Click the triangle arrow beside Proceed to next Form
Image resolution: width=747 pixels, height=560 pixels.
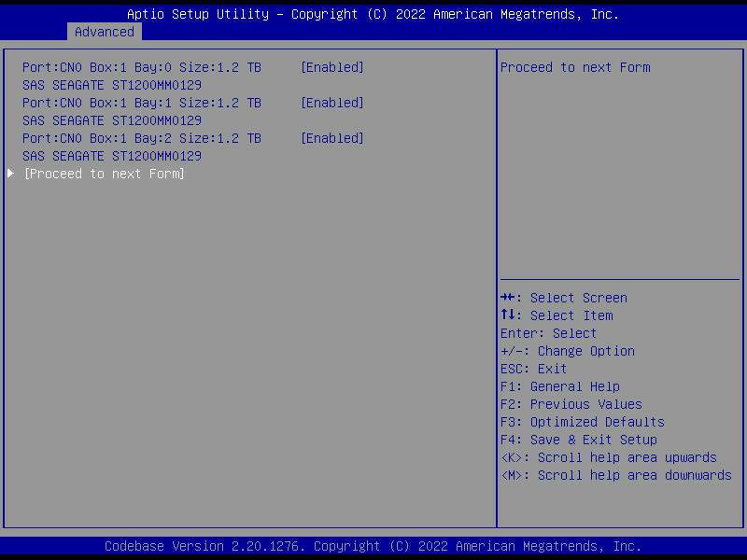click(x=11, y=174)
